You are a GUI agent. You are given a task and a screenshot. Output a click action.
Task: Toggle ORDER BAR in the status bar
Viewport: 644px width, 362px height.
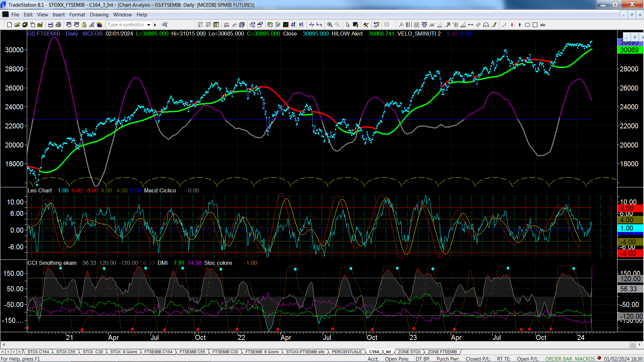(x=559, y=359)
